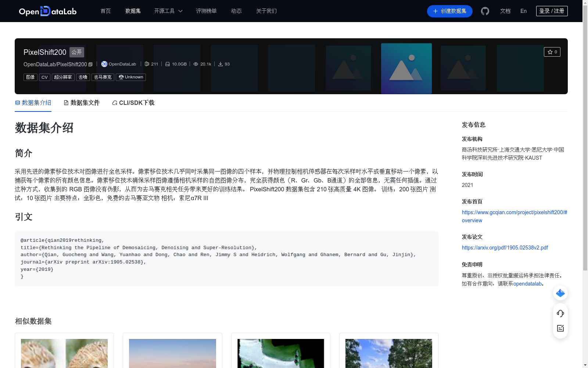This screenshot has width=588, height=368.
Task: Click the 创建数据集 button
Action: [x=449, y=11]
